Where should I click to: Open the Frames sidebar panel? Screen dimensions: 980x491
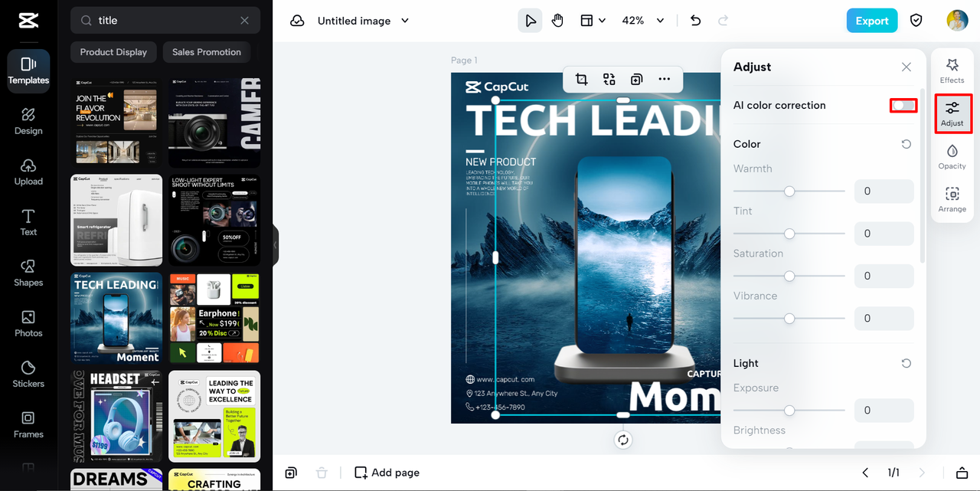[28, 425]
